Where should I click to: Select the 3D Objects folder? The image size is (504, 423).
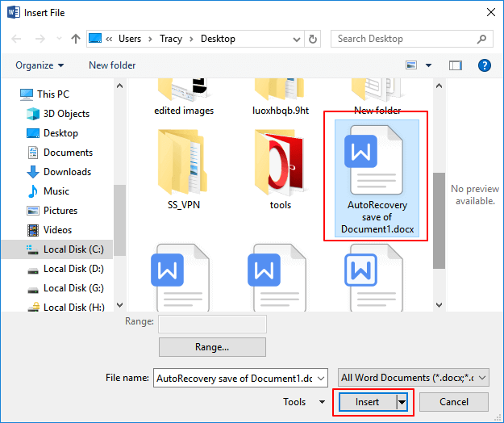(66, 114)
